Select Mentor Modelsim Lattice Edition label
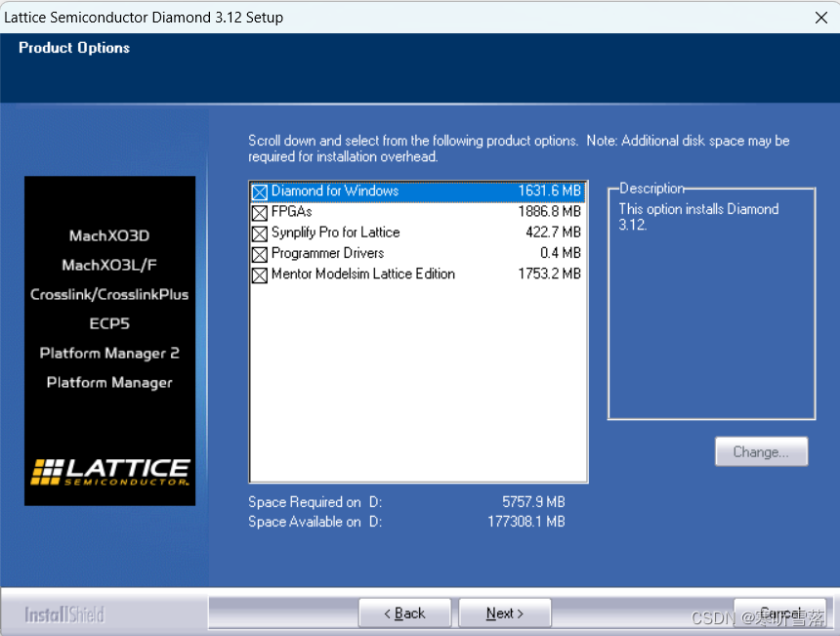 (362, 274)
